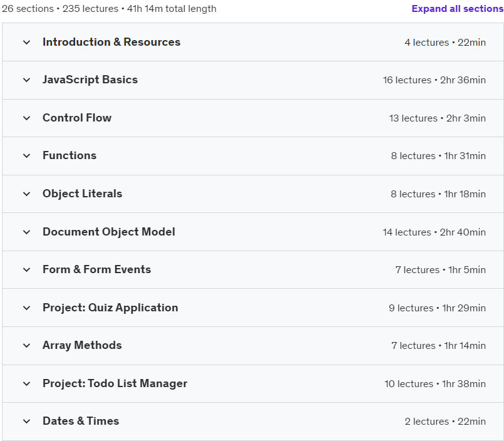The image size is (504, 441).
Task: Expand chevron beside Object Literals
Action: pyautogui.click(x=27, y=194)
